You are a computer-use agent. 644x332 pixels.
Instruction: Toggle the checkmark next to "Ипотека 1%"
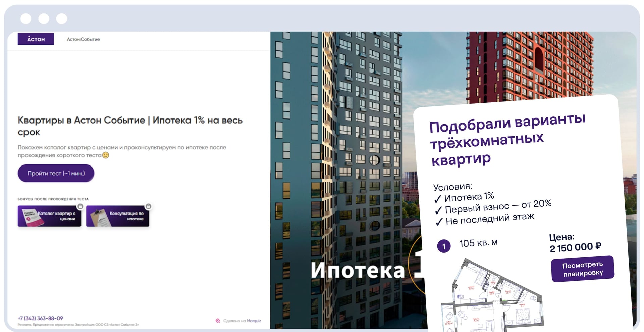(438, 199)
